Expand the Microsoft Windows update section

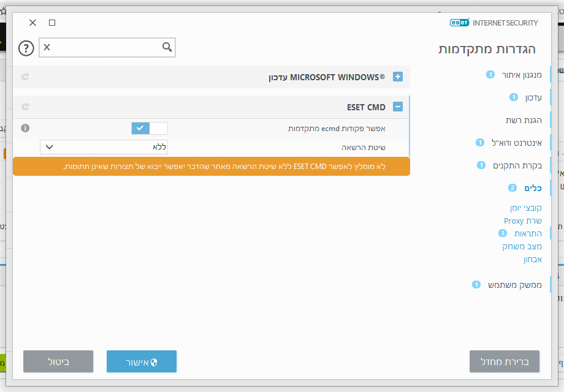point(397,77)
